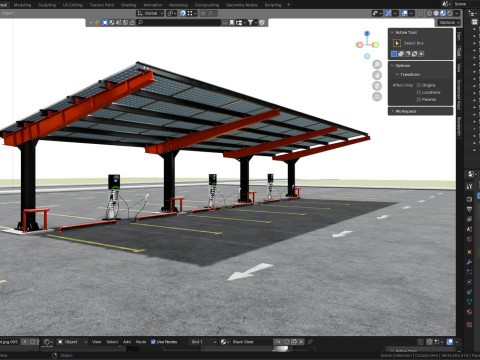Choose the Extend selection mode icon
The height and width of the screenshot is (360, 480).
pyautogui.click(x=401, y=54)
